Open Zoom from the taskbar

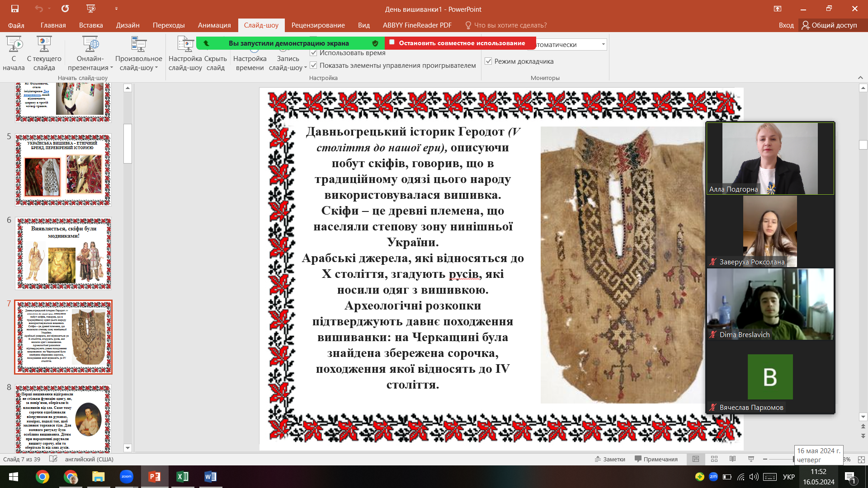pyautogui.click(x=127, y=477)
